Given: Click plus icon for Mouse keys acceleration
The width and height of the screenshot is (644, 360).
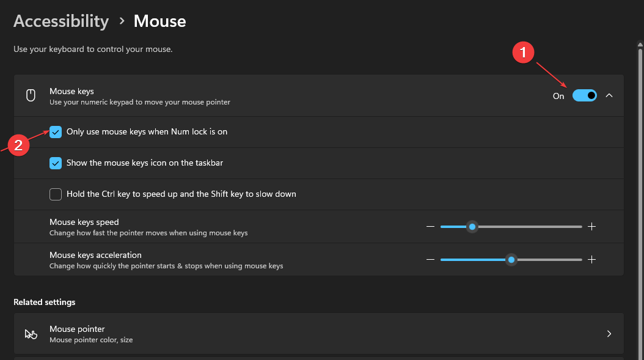Looking at the screenshot, I should [591, 260].
